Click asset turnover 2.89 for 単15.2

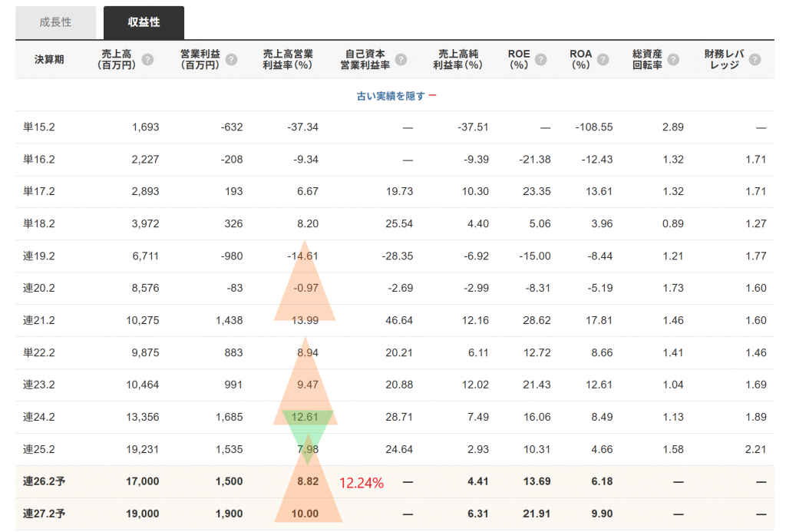[x=672, y=127]
